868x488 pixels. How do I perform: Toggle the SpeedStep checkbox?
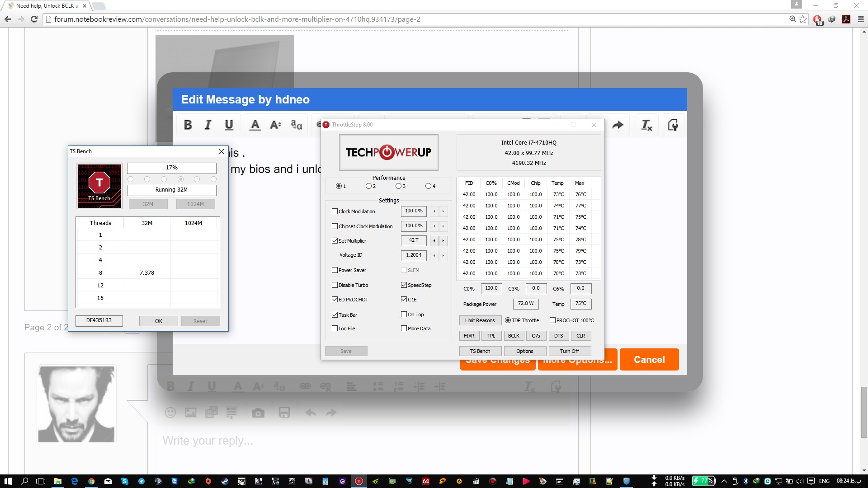[404, 285]
